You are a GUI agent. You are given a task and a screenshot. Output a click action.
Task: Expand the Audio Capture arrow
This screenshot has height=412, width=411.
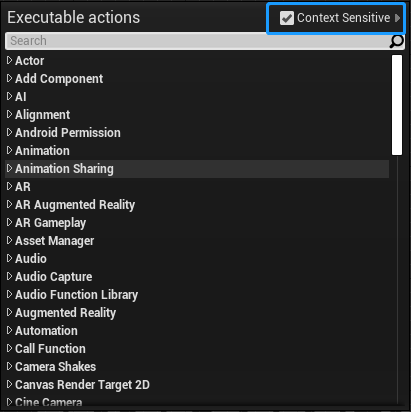point(9,276)
